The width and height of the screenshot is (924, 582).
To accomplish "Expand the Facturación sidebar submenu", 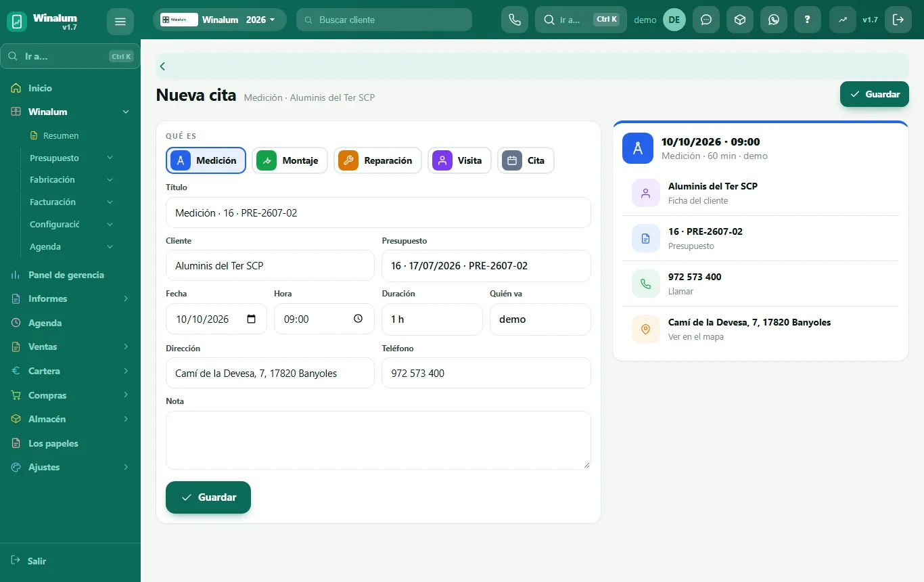I will (x=72, y=202).
